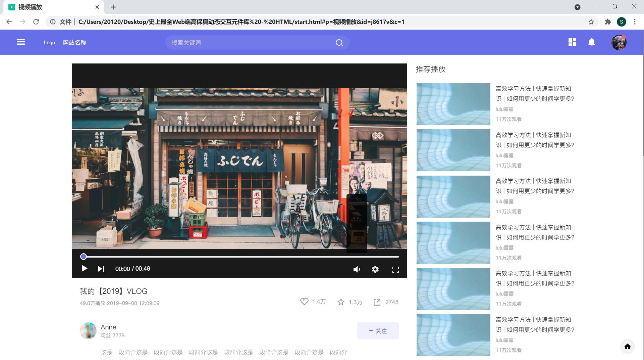The height and width of the screenshot is (360, 644).
Task: Open fifth recommended video thumbnail
Action: click(x=453, y=289)
